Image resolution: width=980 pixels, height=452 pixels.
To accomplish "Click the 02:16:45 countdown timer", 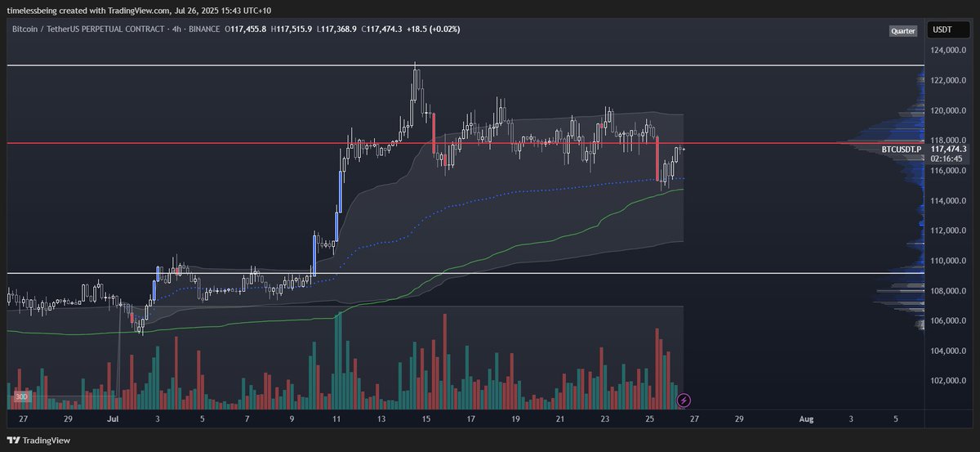I will click(x=947, y=159).
